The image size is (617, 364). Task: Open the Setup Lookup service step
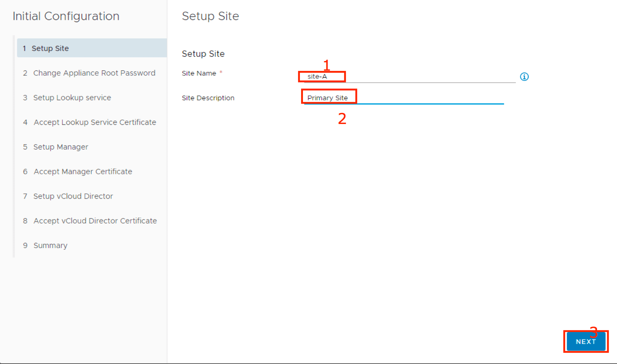coord(72,98)
